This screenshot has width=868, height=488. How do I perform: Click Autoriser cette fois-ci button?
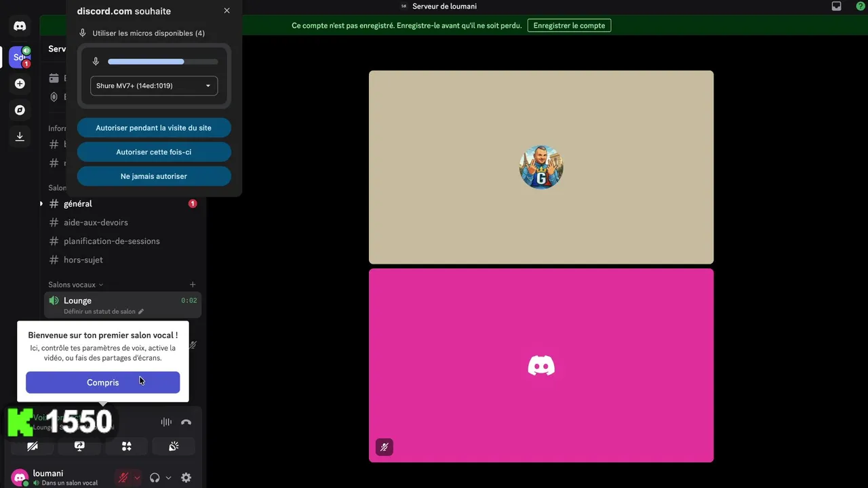point(154,152)
